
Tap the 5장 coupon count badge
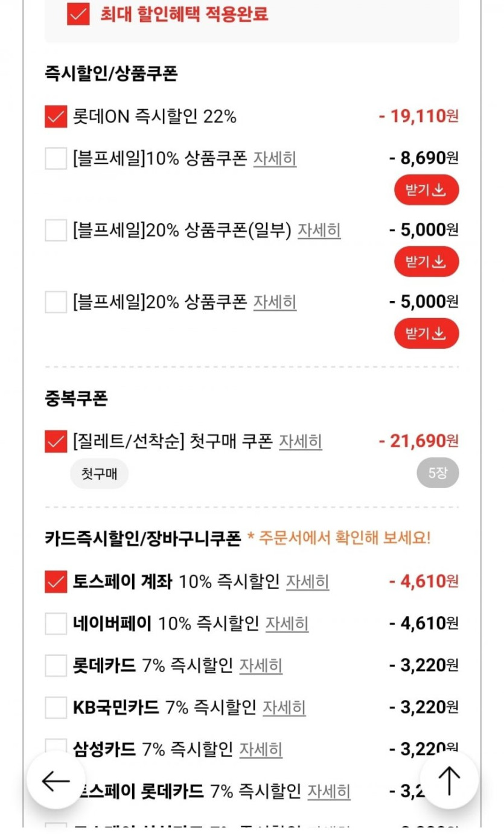point(437,473)
